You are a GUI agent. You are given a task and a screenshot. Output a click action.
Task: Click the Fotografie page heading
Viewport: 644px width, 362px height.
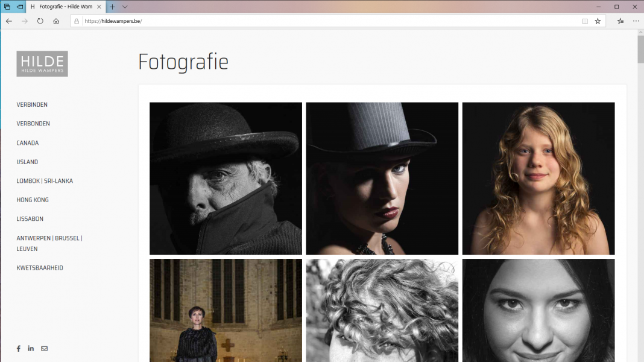point(183,62)
